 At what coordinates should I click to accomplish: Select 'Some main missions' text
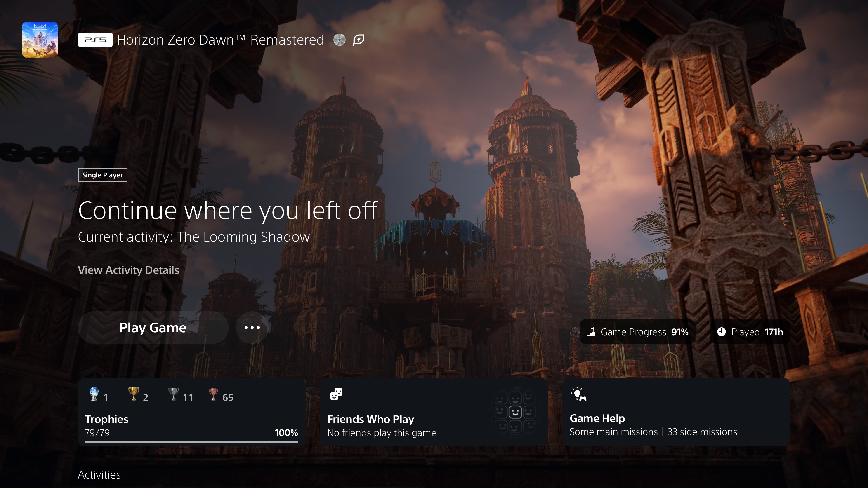614,432
